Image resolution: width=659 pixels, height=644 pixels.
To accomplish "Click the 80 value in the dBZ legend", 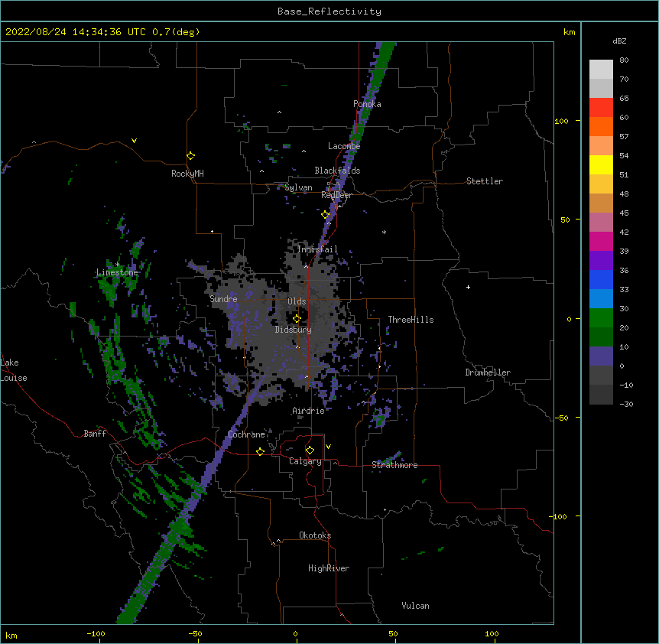I will (624, 60).
